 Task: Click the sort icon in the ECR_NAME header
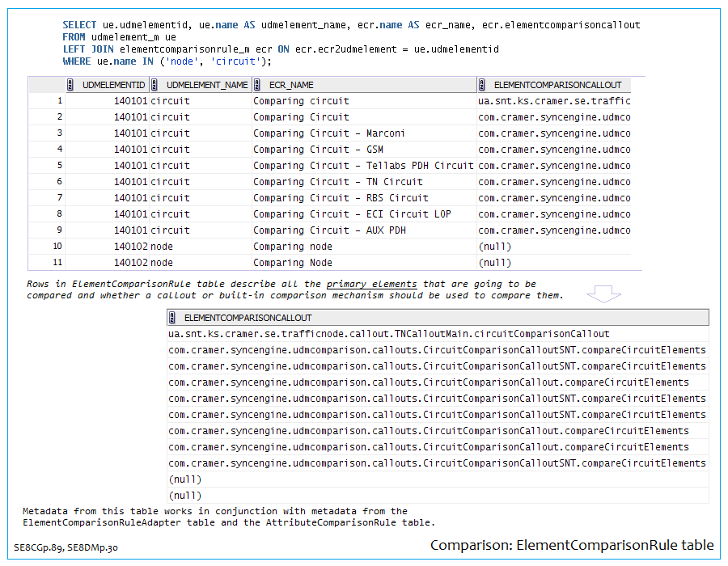tap(258, 85)
